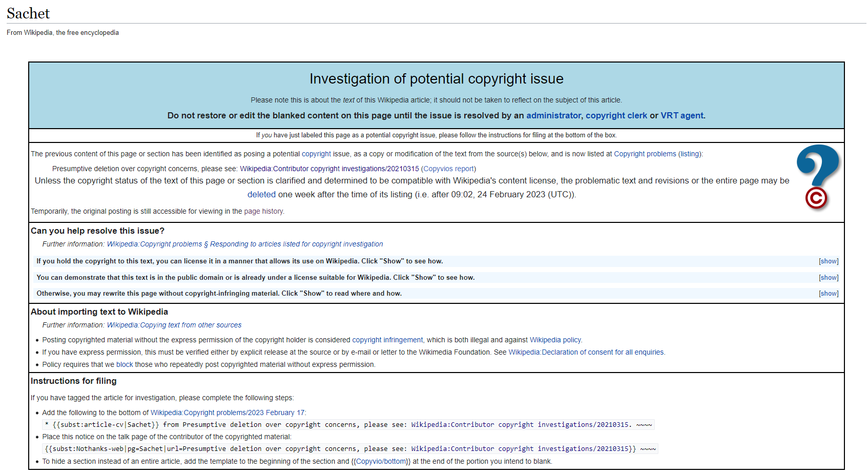Open Responding to articles listed for copyright investigation

pos(245,244)
